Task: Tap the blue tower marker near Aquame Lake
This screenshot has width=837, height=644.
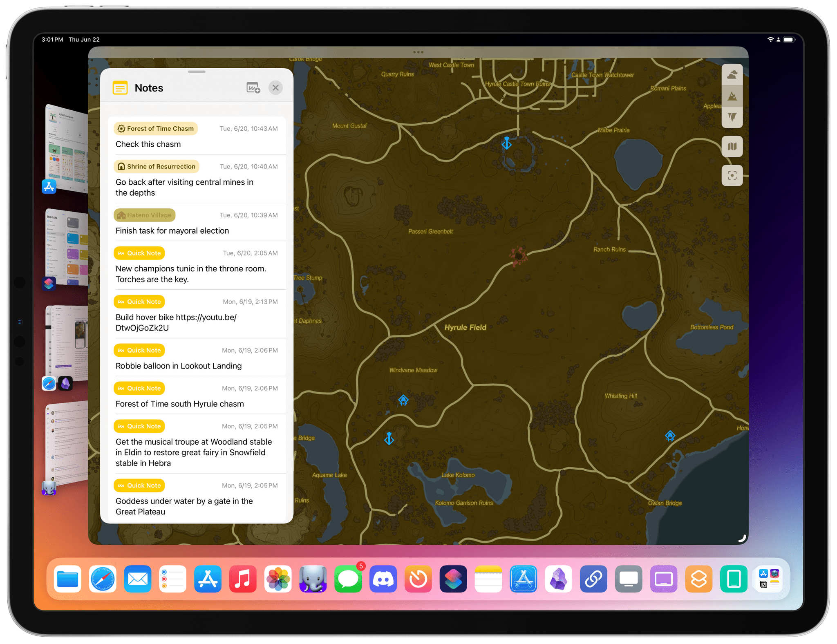Action: coord(389,439)
